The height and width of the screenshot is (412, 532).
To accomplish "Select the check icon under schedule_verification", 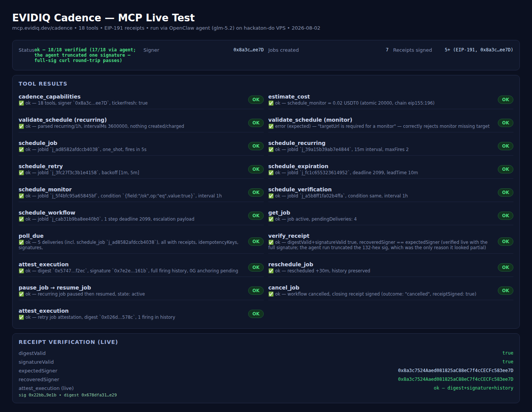I will coord(271,196).
